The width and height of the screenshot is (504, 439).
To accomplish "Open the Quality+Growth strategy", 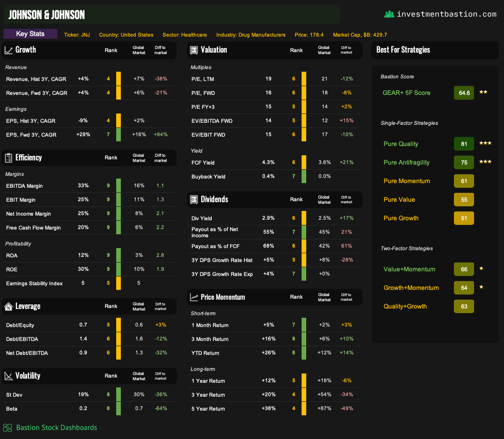I will pyautogui.click(x=405, y=307).
